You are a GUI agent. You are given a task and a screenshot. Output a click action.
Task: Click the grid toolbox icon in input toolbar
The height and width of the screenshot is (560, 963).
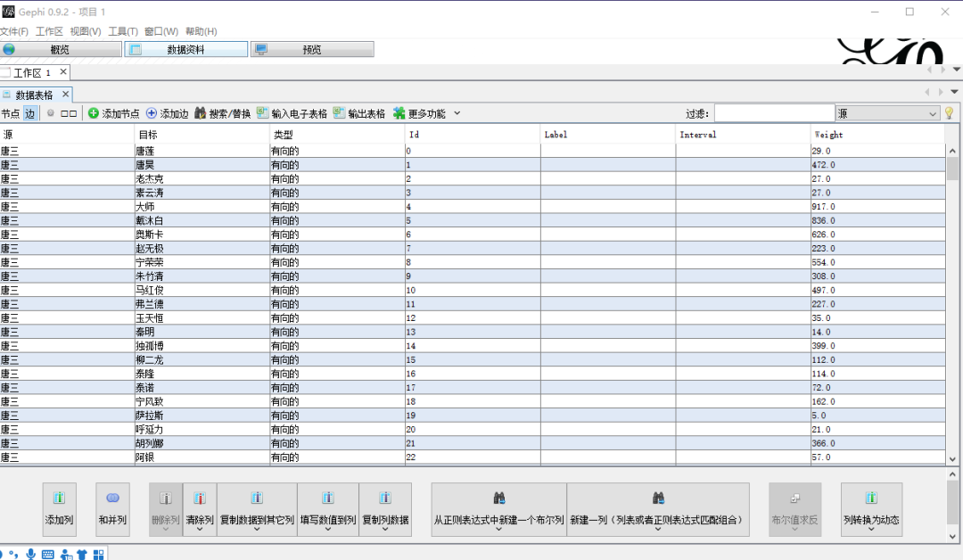[98, 555]
